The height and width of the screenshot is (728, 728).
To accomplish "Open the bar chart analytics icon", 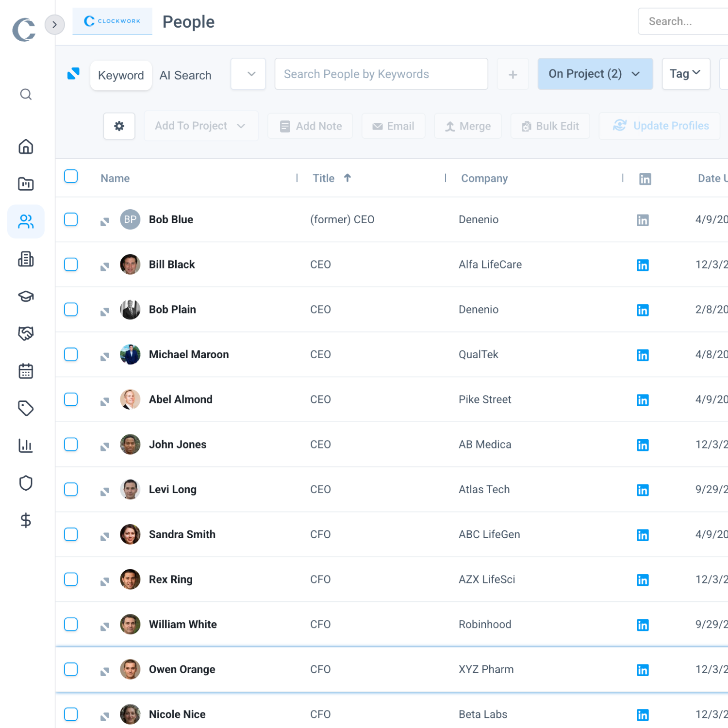I will tap(26, 446).
